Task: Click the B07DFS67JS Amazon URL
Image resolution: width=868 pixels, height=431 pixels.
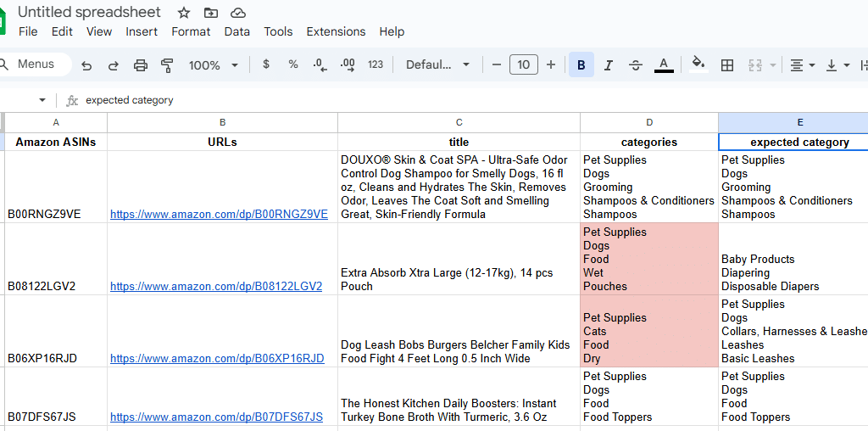Action: click(216, 417)
